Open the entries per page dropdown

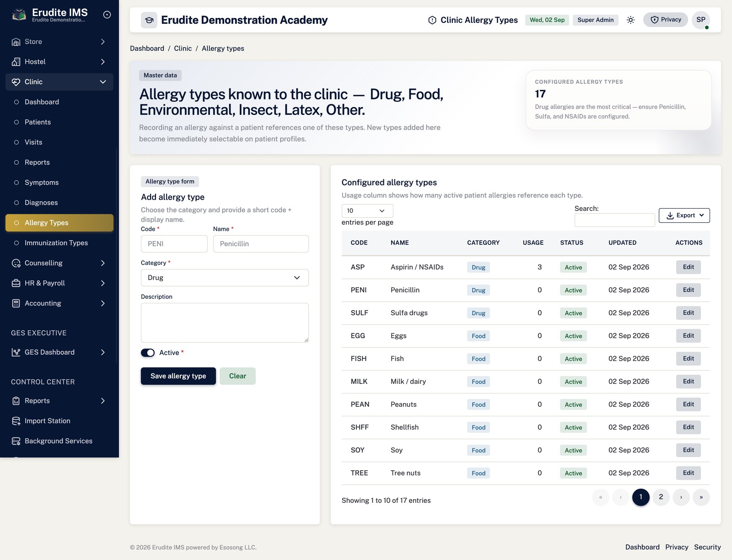click(x=367, y=211)
